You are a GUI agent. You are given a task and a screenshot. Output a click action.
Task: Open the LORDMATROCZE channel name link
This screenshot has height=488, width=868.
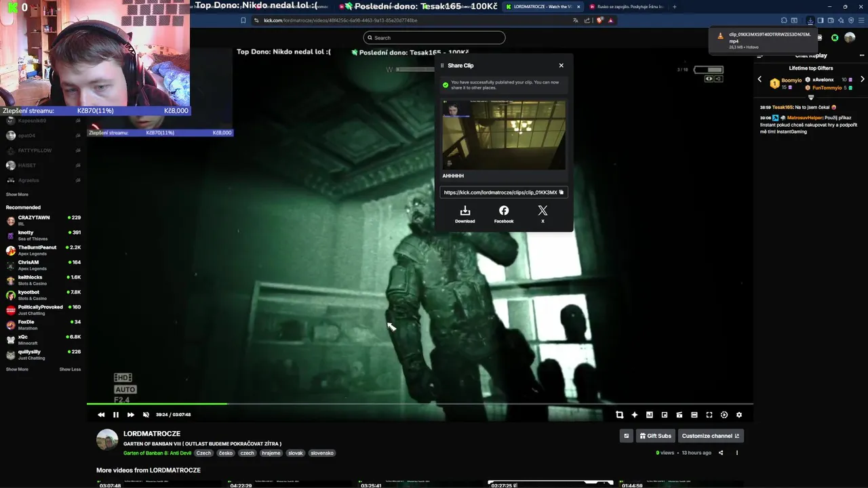click(x=152, y=434)
